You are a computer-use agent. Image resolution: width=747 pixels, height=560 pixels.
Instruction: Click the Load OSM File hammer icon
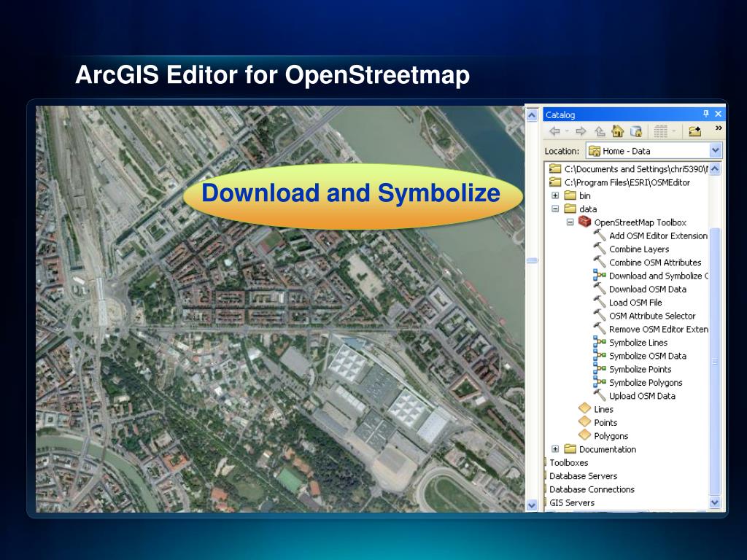click(x=600, y=302)
